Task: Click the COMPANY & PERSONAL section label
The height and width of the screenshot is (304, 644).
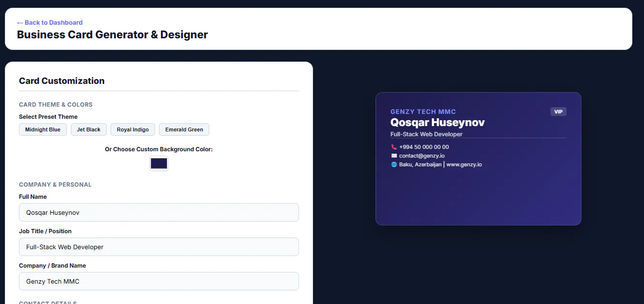Action: (x=55, y=185)
